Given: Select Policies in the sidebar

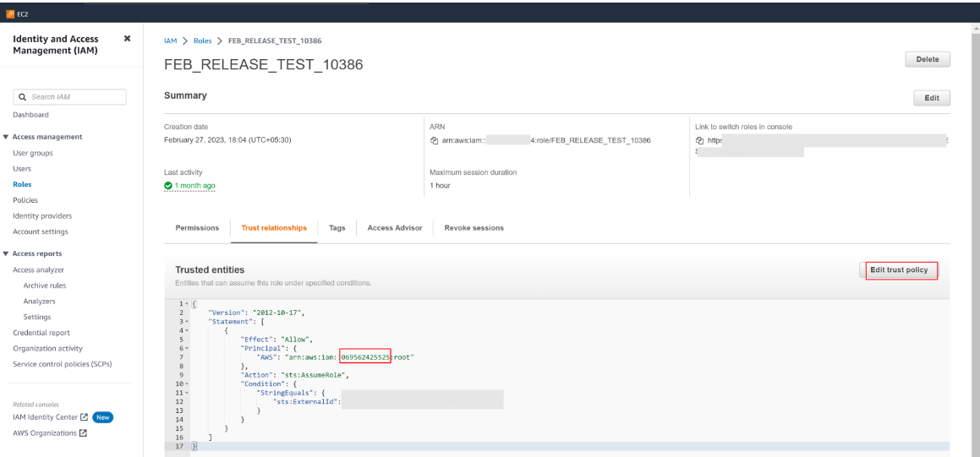Looking at the screenshot, I should coord(25,200).
